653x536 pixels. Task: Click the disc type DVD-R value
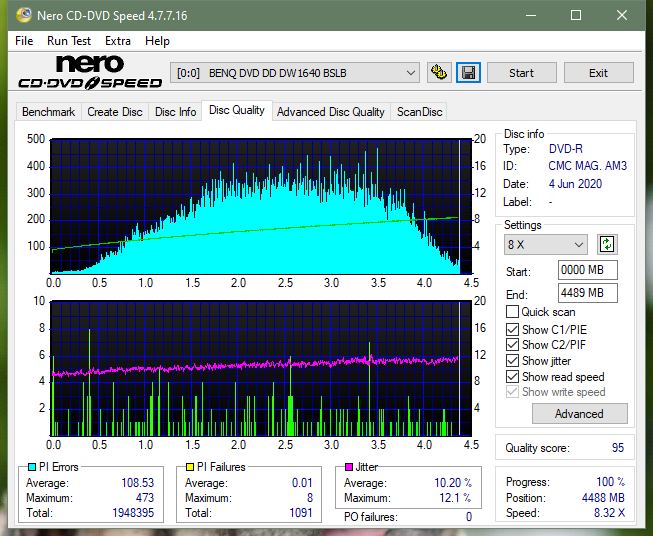tap(566, 149)
